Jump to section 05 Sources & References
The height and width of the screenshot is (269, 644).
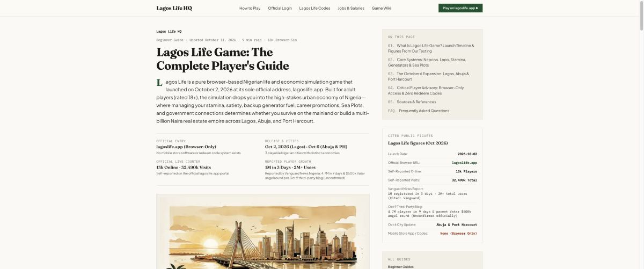pyautogui.click(x=412, y=101)
